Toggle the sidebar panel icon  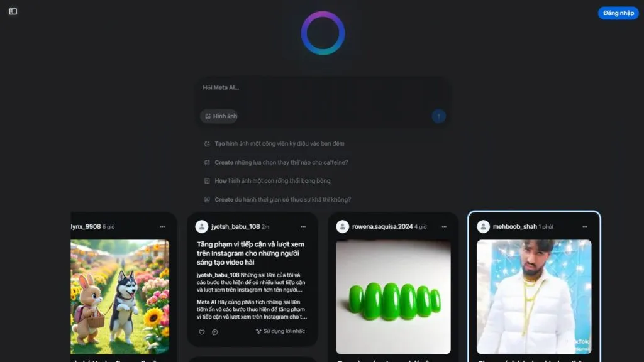pyautogui.click(x=13, y=11)
